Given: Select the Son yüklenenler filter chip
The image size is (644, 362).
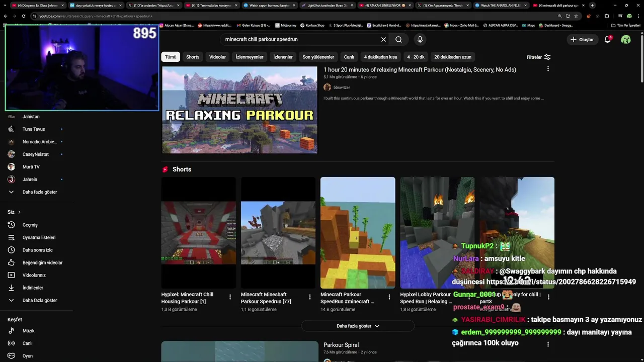Looking at the screenshot, I should click(x=318, y=57).
